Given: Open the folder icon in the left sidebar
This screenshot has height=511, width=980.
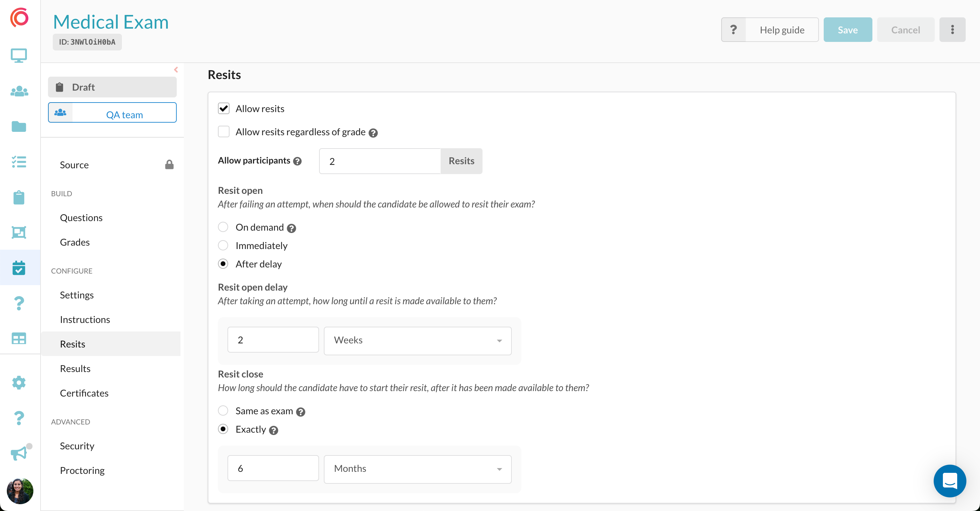Looking at the screenshot, I should point(19,126).
